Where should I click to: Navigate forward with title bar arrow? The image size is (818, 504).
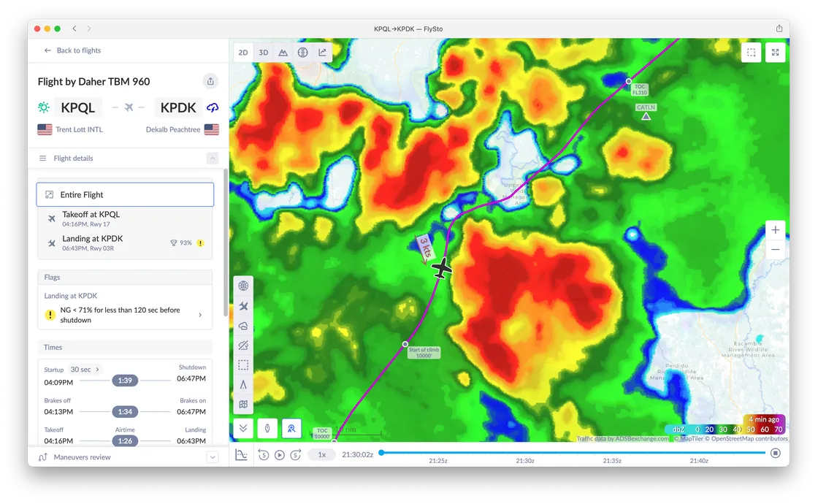coord(88,28)
